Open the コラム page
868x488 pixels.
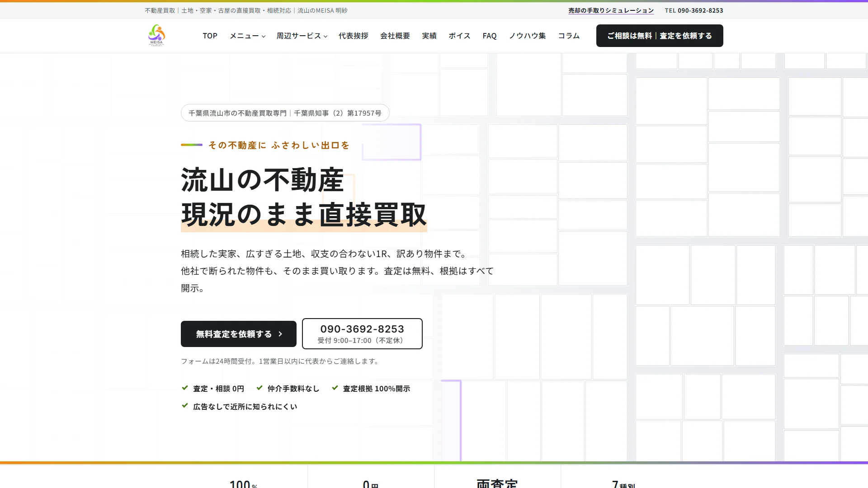[569, 36]
